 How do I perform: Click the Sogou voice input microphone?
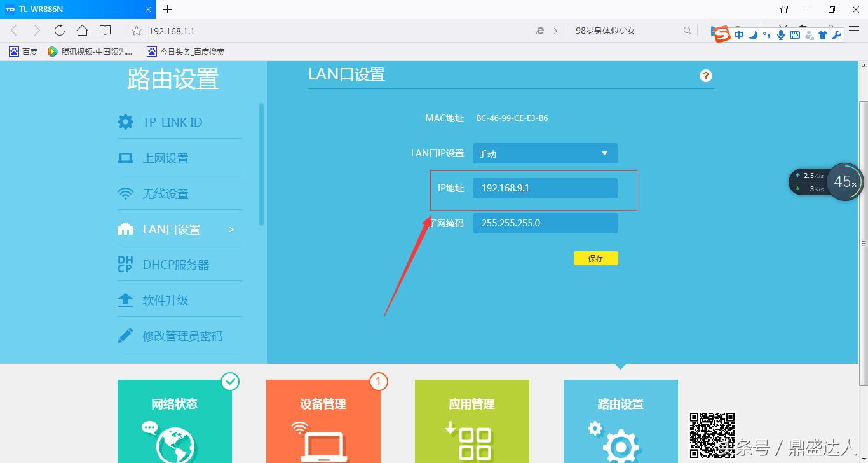click(781, 35)
